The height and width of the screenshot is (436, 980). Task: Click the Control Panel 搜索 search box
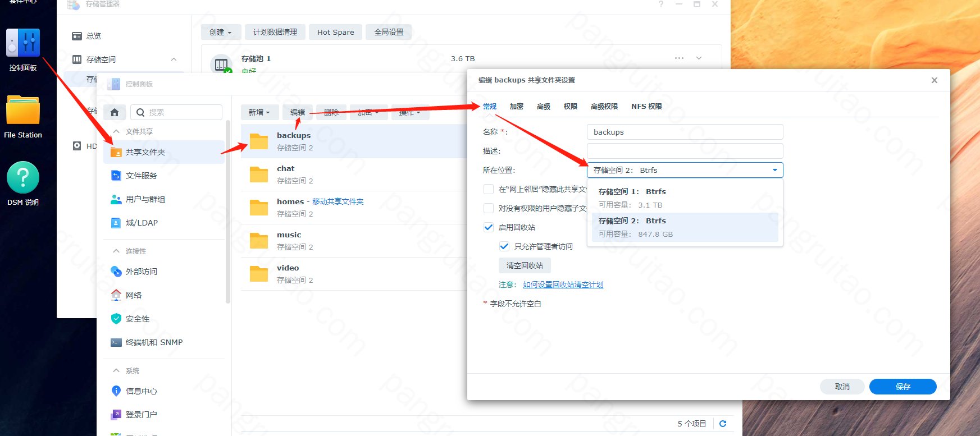click(x=176, y=112)
